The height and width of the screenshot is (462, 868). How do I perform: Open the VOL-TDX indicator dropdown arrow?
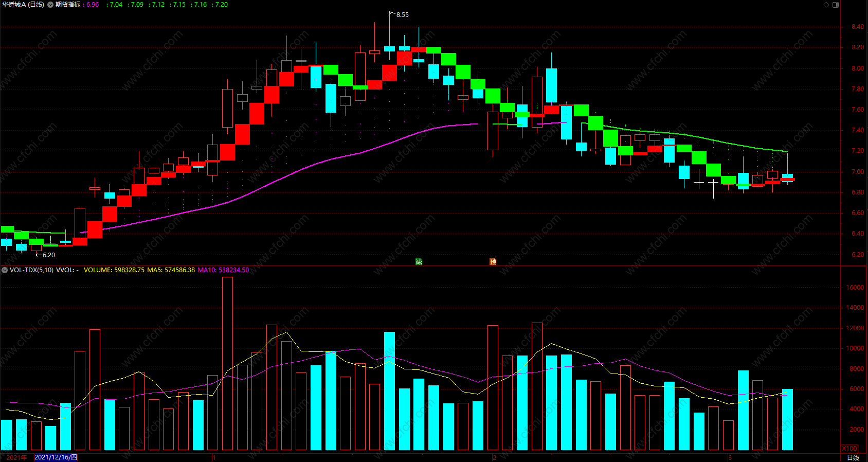[5, 270]
